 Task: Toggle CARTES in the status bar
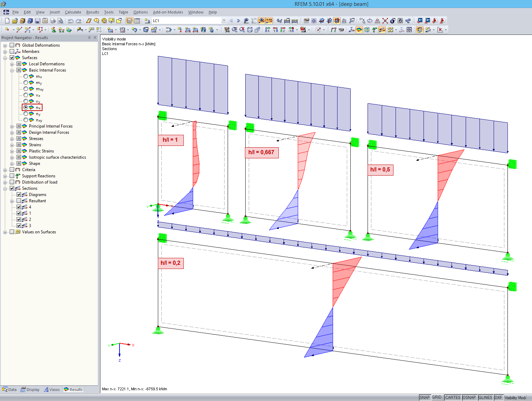(453, 398)
